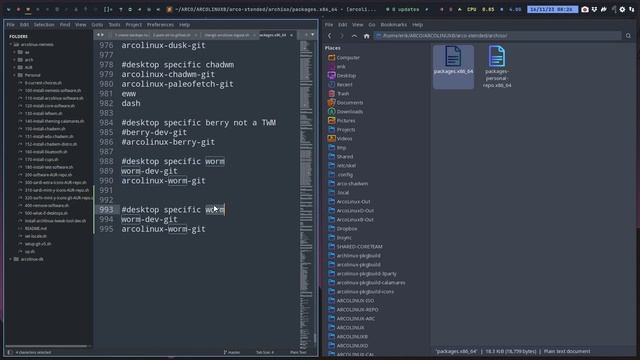Open the Preferences menu in Sublime Text

(x=160, y=25)
